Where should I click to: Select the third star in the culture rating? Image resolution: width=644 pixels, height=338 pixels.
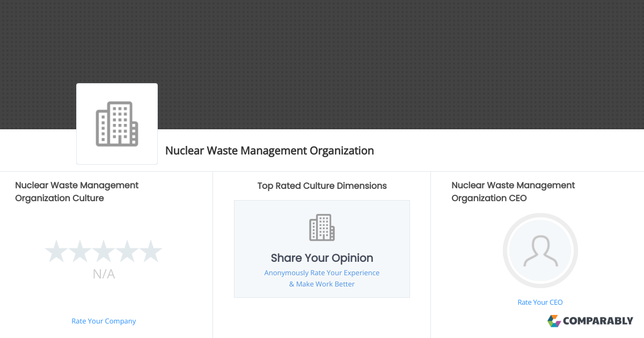104,251
